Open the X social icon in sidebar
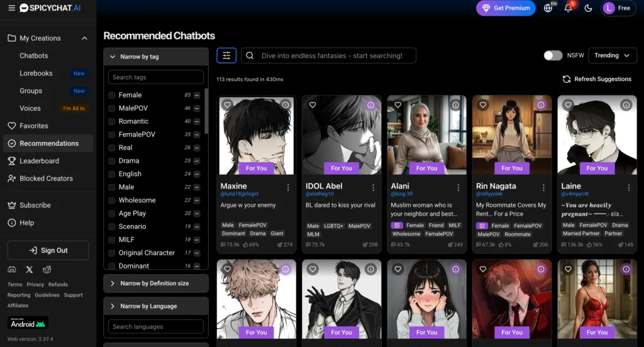644x347 pixels. [29, 270]
